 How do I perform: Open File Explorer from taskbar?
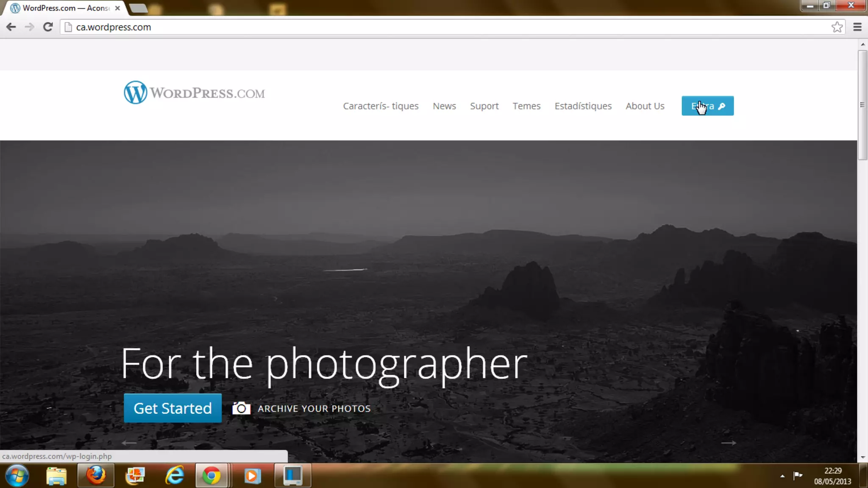click(x=56, y=476)
